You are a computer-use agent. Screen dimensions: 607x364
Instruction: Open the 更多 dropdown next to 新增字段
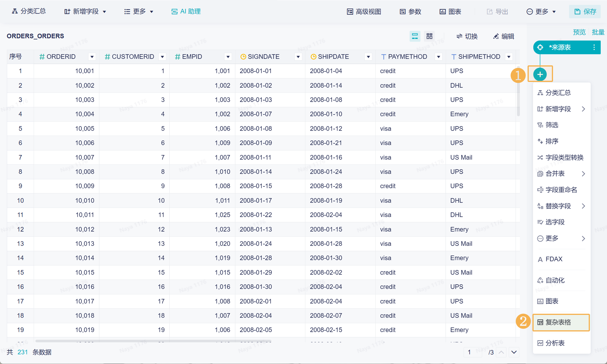(x=139, y=11)
